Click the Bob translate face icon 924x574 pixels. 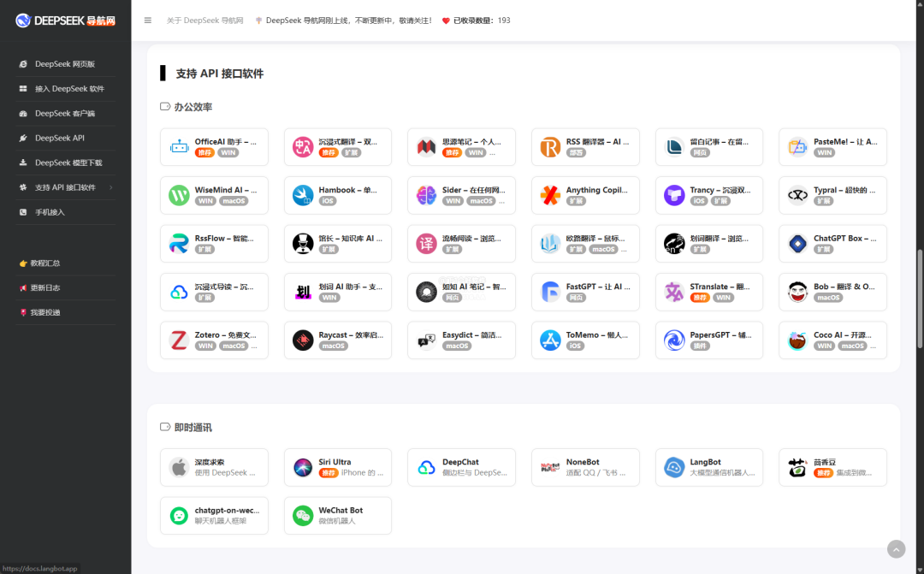point(797,292)
